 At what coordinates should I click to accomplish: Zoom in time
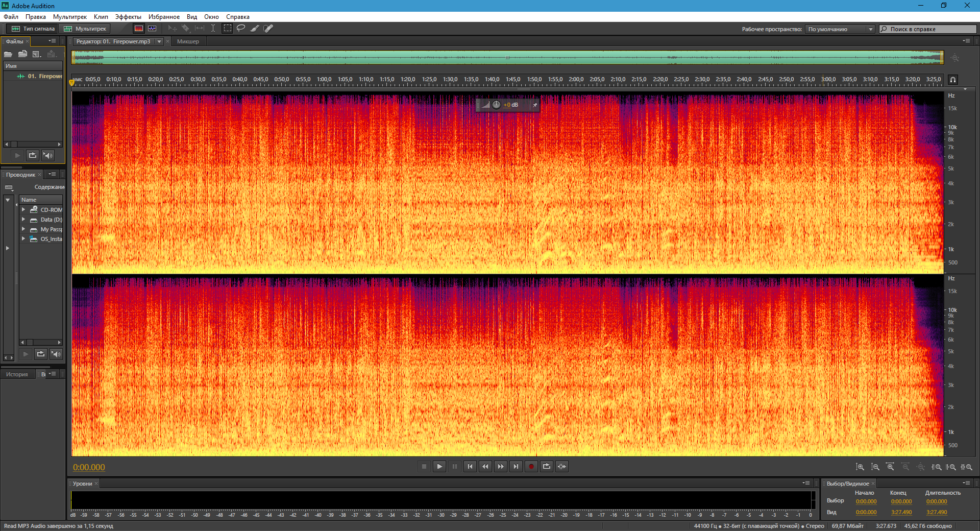(890, 467)
